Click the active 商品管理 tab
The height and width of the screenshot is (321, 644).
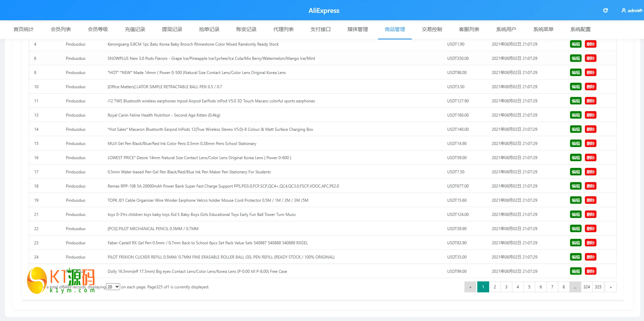[395, 29]
